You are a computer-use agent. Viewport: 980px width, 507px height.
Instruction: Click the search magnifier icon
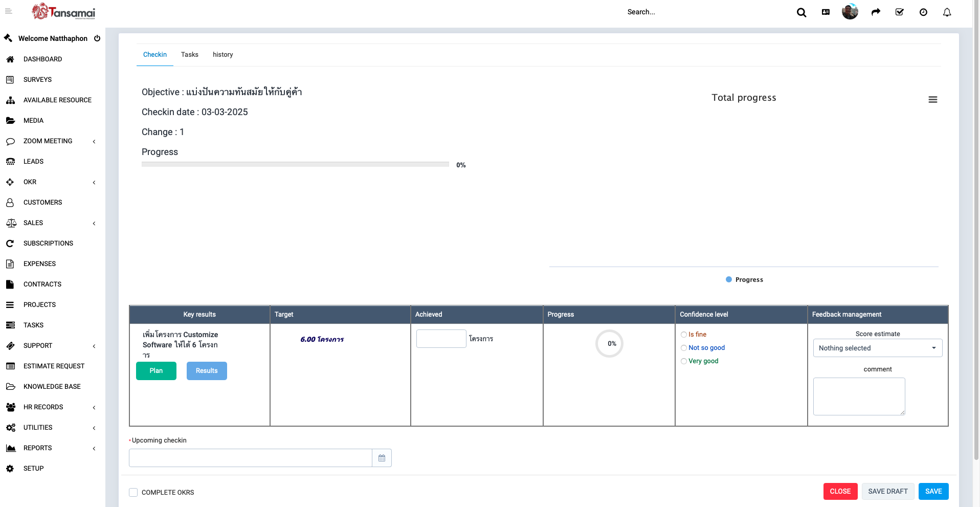point(801,12)
